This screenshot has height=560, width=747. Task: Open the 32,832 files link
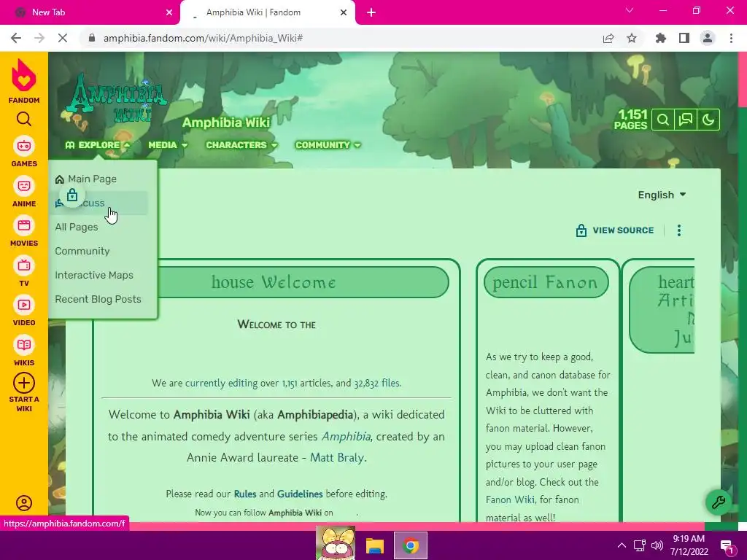click(x=376, y=383)
